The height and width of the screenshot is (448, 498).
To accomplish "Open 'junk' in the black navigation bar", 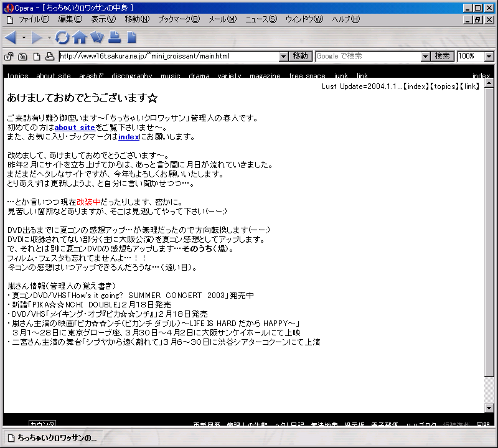I will [341, 75].
